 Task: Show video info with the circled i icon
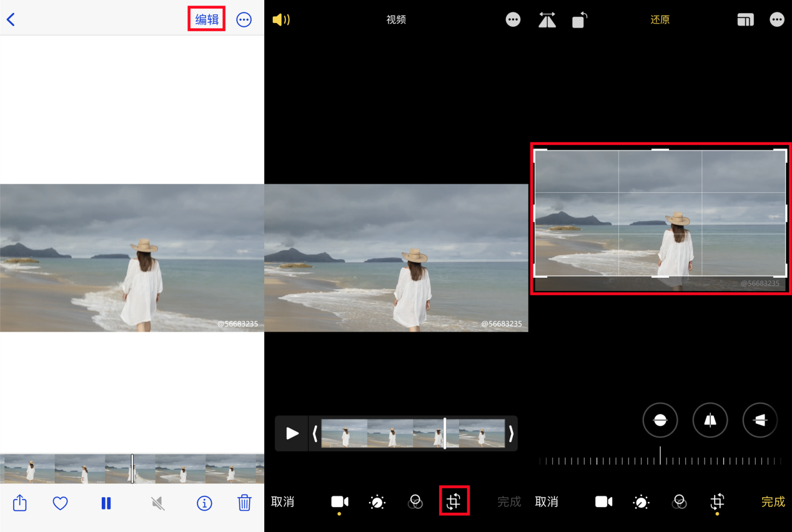click(x=204, y=503)
